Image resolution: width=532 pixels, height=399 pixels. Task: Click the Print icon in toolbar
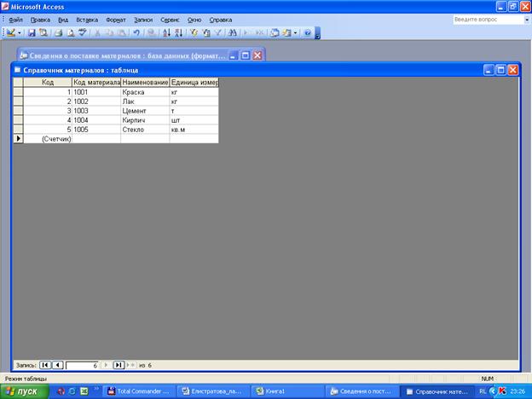pyautogui.click(x=58, y=32)
